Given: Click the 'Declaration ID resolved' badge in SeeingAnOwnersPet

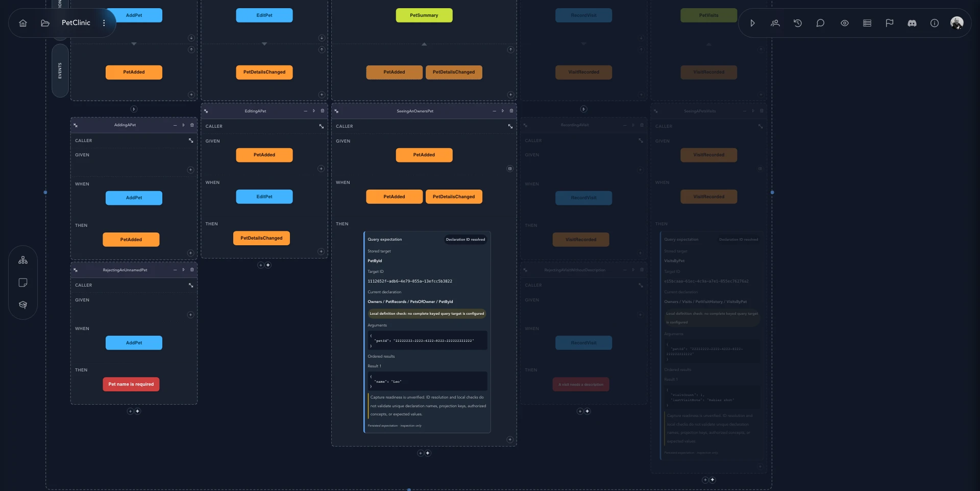Looking at the screenshot, I should click(x=465, y=240).
